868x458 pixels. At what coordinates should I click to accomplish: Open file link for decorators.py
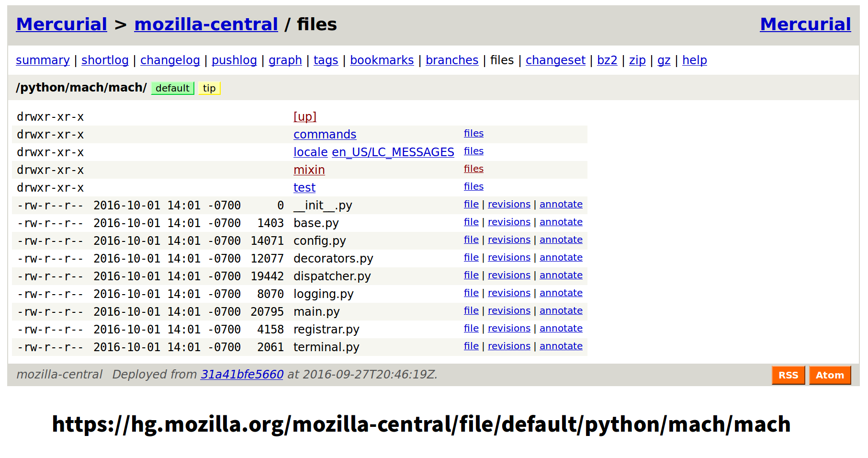pos(471,257)
